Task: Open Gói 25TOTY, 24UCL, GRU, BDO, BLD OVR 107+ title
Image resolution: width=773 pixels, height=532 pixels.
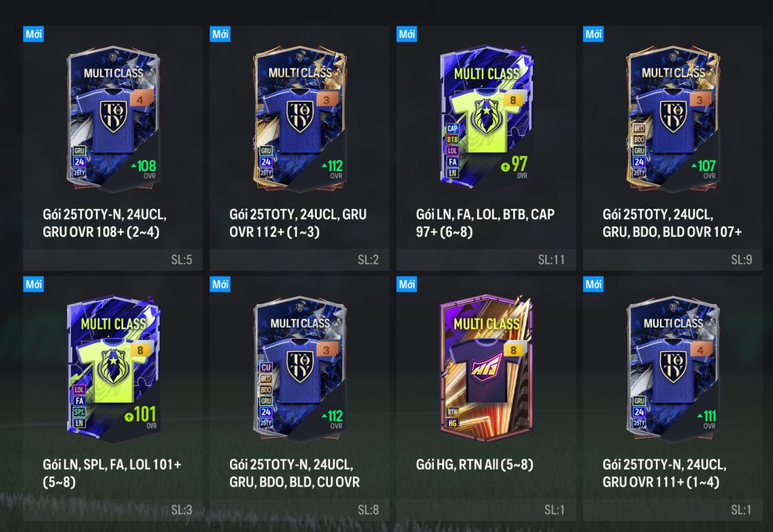Action: point(672,223)
